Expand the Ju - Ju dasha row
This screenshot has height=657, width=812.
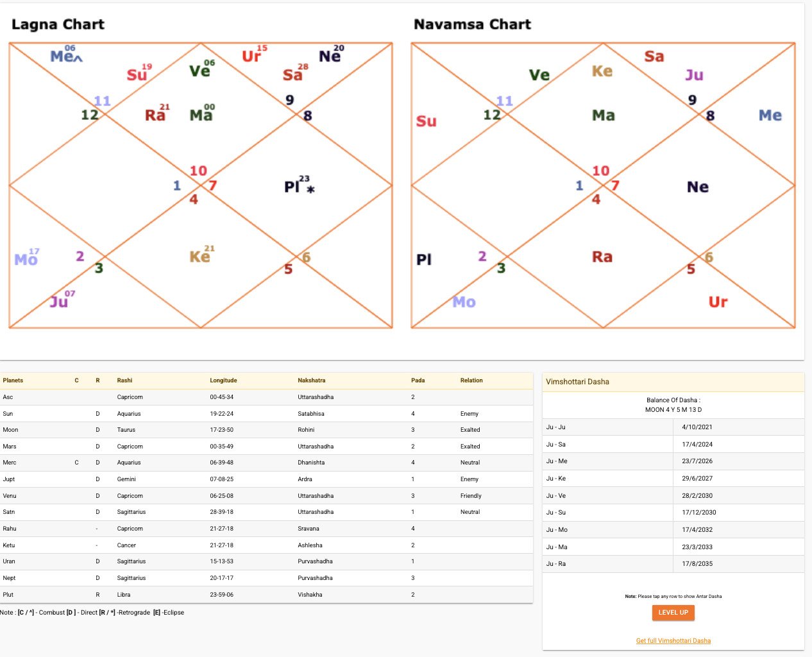click(673, 427)
